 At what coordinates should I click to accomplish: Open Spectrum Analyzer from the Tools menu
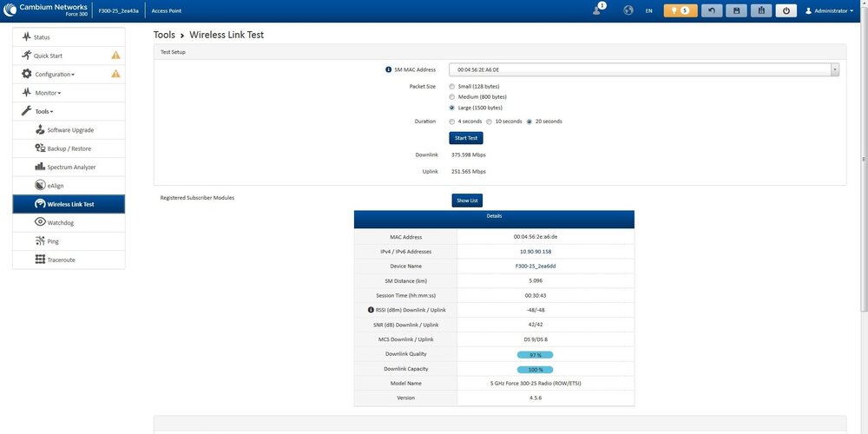pyautogui.click(x=71, y=167)
